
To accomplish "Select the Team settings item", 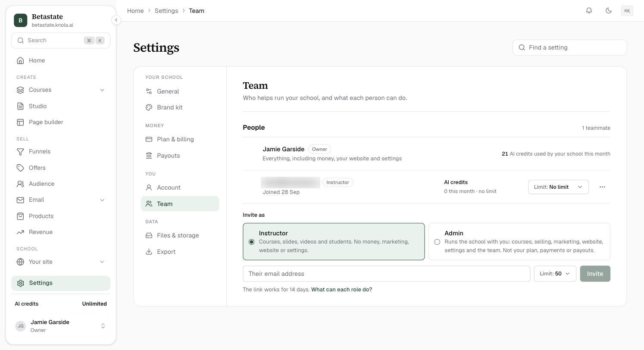I will coord(180,204).
